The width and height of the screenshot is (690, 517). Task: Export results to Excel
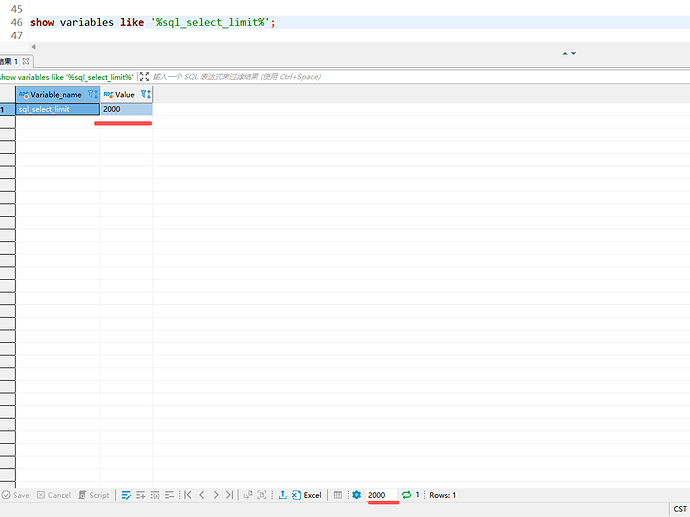(x=306, y=495)
